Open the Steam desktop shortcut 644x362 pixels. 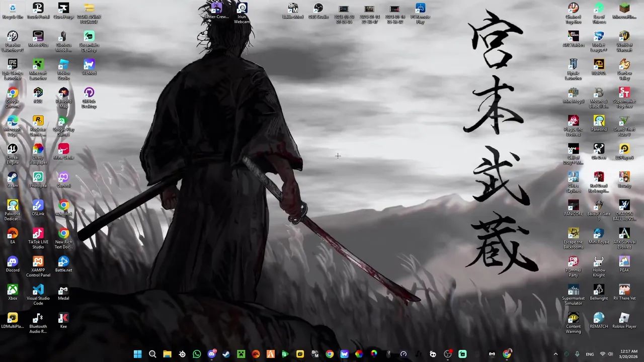coord(13,180)
